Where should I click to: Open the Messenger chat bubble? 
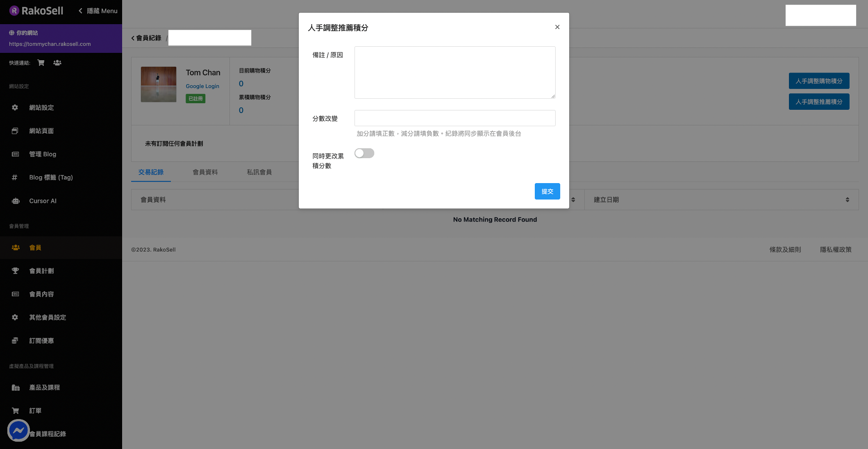pyautogui.click(x=18, y=430)
